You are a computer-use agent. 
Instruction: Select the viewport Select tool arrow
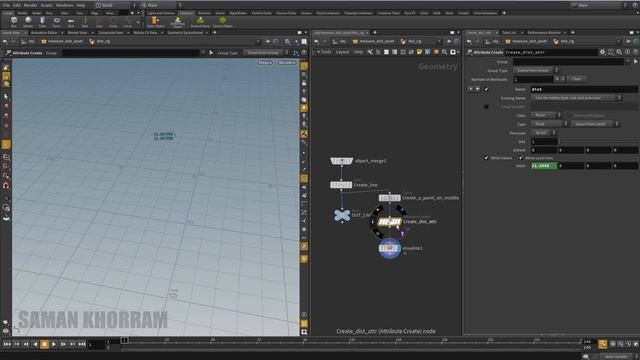click(6, 97)
